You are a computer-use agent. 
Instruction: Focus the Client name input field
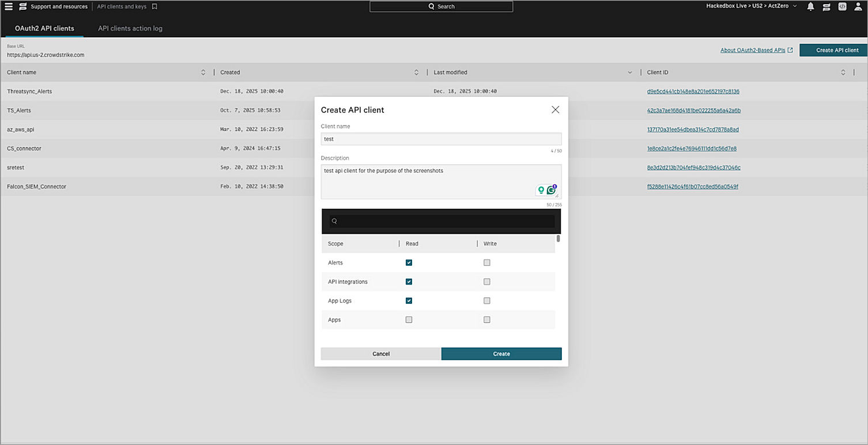point(441,139)
